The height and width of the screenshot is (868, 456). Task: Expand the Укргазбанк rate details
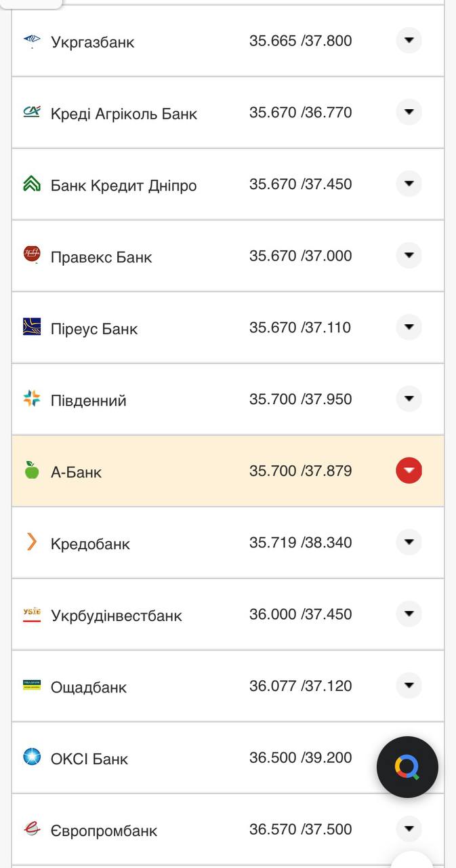[x=409, y=41]
